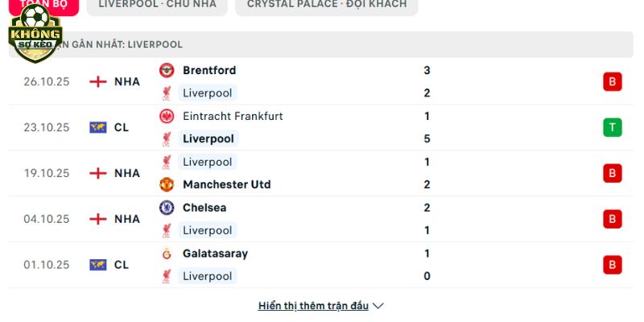644x322 pixels.
Task: Click the green T result badge
Action: point(613,127)
